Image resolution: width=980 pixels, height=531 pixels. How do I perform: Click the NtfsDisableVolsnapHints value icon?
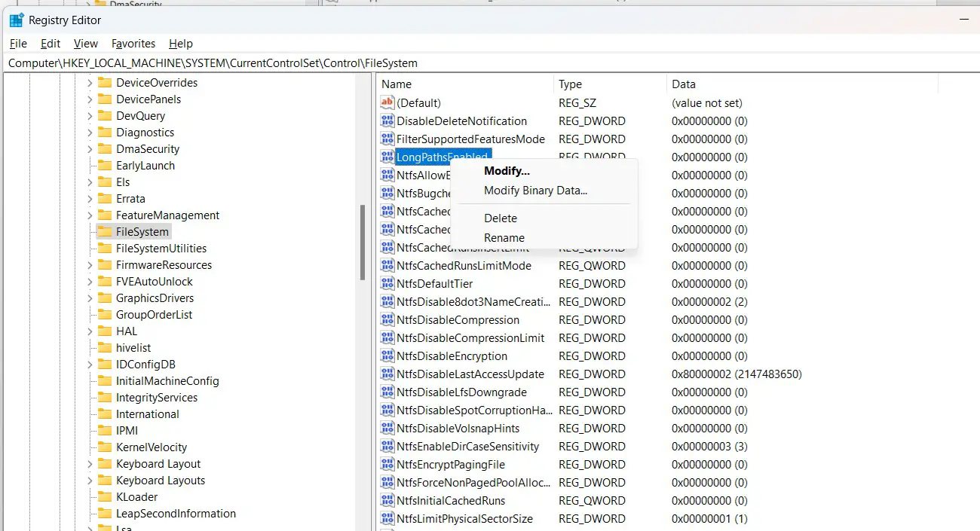387,428
